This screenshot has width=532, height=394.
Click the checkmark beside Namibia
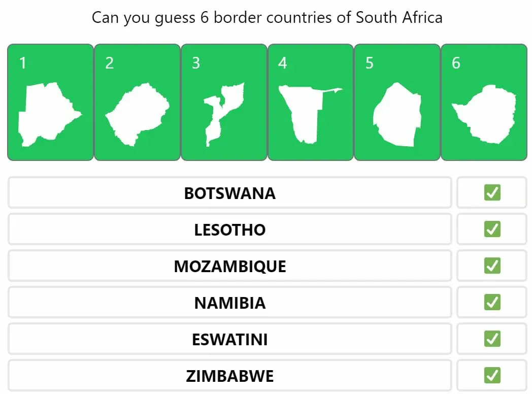click(x=492, y=303)
